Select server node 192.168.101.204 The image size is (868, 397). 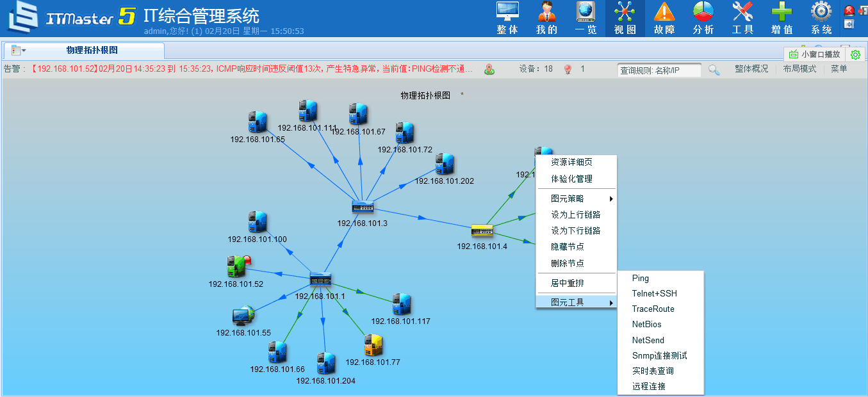pyautogui.click(x=325, y=364)
